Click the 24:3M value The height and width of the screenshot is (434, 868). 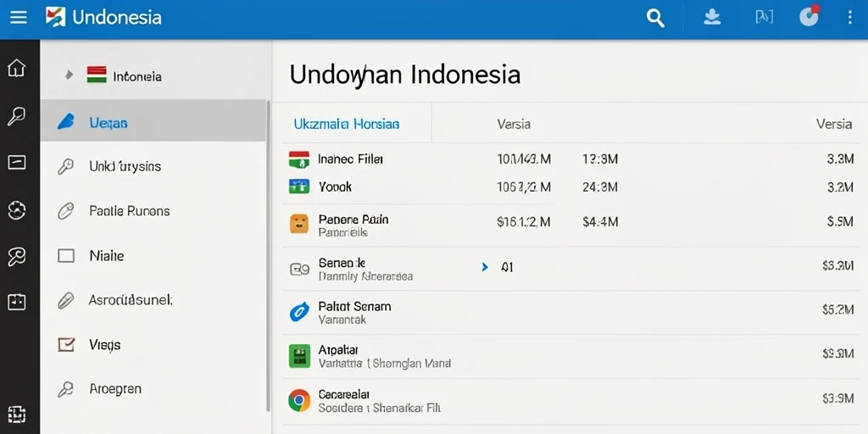pos(600,187)
